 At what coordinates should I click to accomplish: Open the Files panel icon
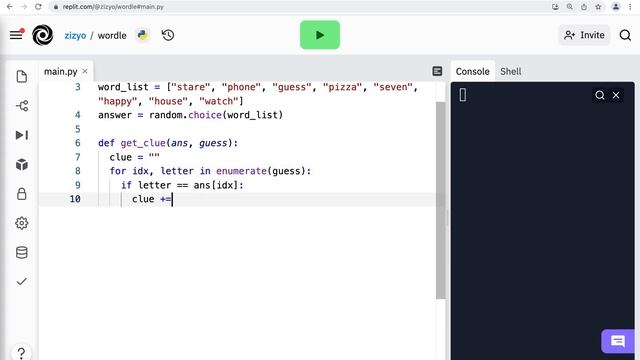(22, 76)
